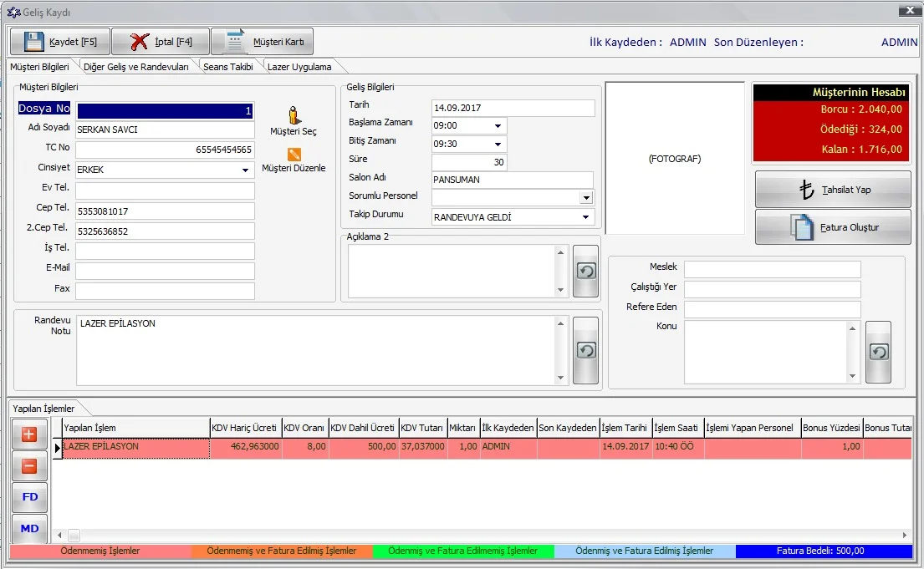
Task: Click Ödenmiş ve Fatura Edilmemiş green legend
Action: [463, 551]
